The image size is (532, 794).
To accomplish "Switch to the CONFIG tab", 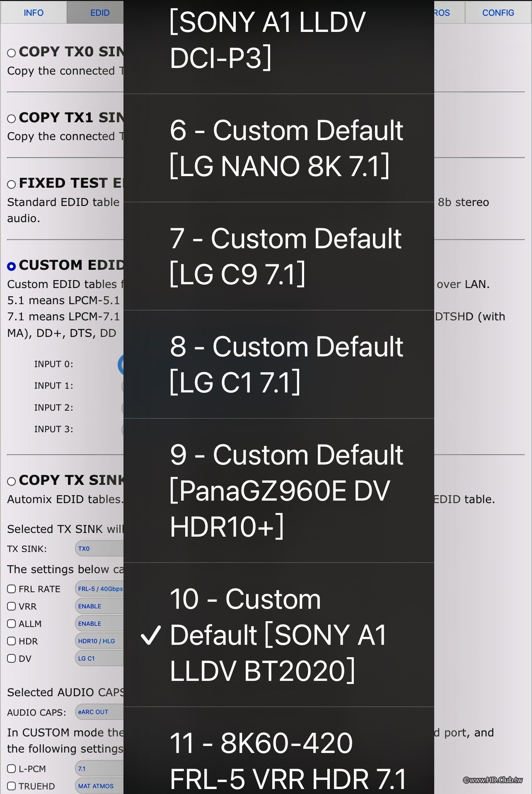I will 498,13.
